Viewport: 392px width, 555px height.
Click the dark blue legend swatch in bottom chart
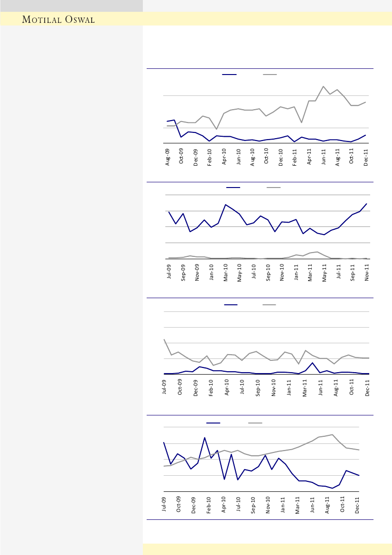(213, 422)
